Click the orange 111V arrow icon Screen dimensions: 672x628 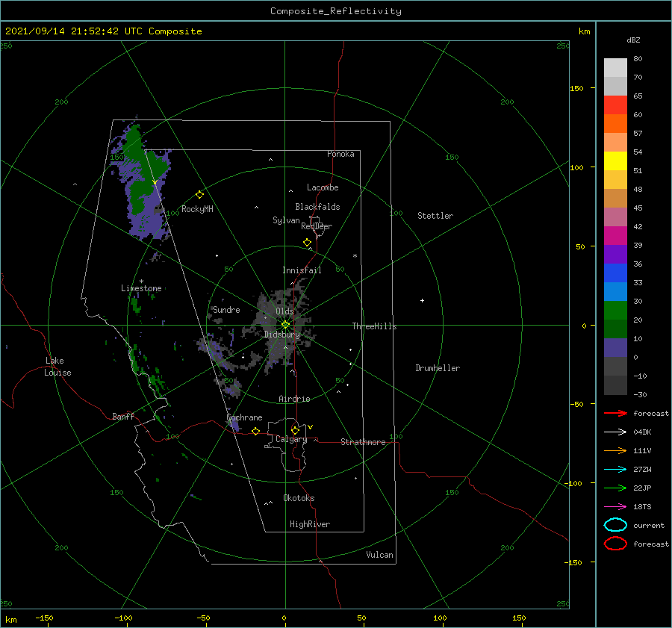click(615, 450)
